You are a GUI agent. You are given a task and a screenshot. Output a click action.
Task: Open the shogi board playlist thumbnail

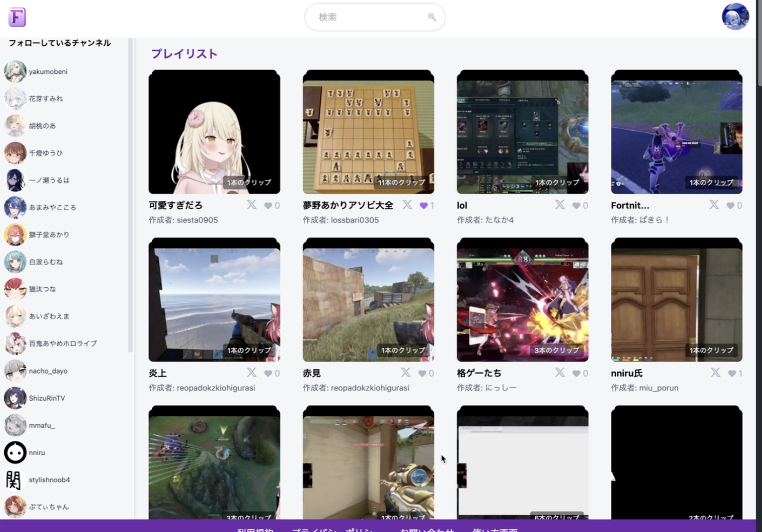368,132
